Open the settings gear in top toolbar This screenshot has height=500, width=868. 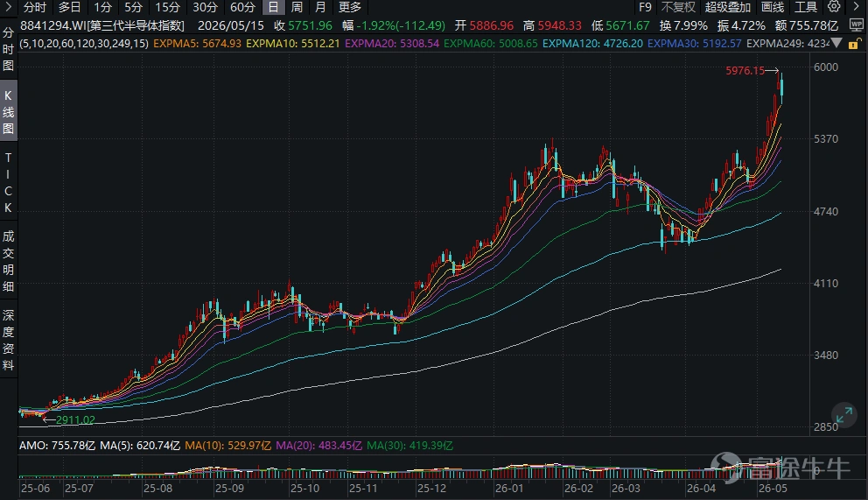(x=834, y=7)
